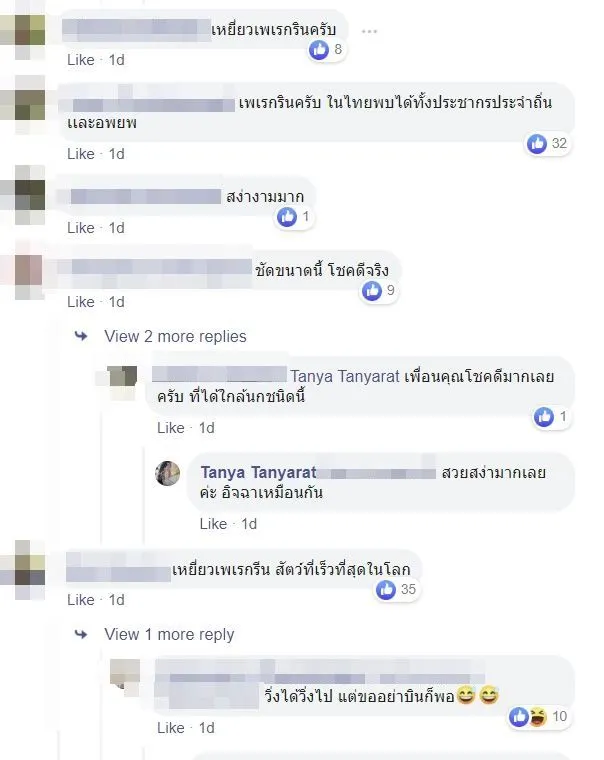Open the three-dot options menu on first comment
The height and width of the screenshot is (760, 604).
369,32
